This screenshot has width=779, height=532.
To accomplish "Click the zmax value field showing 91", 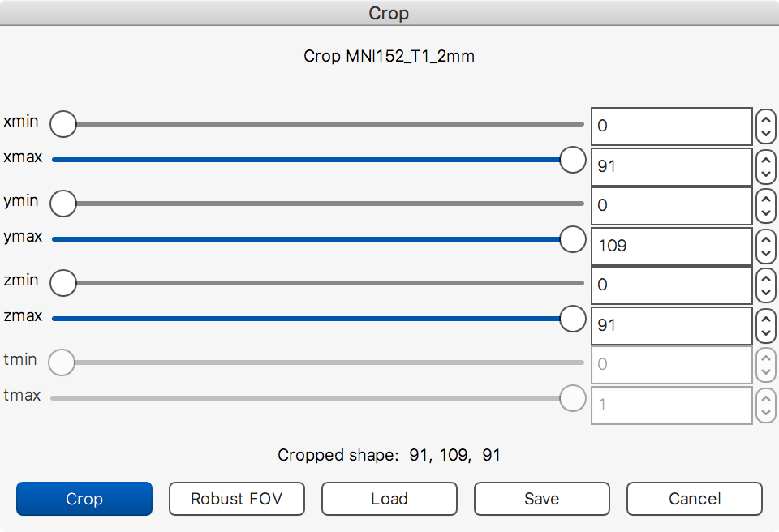I will point(671,325).
